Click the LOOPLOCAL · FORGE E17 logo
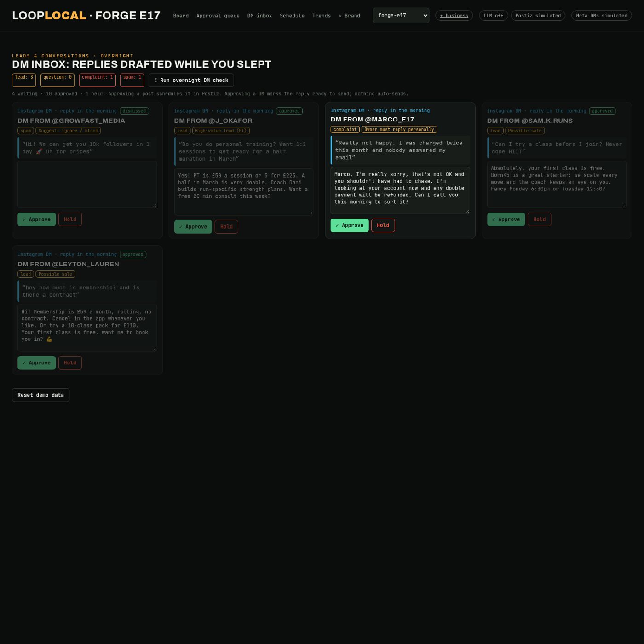 click(x=86, y=16)
